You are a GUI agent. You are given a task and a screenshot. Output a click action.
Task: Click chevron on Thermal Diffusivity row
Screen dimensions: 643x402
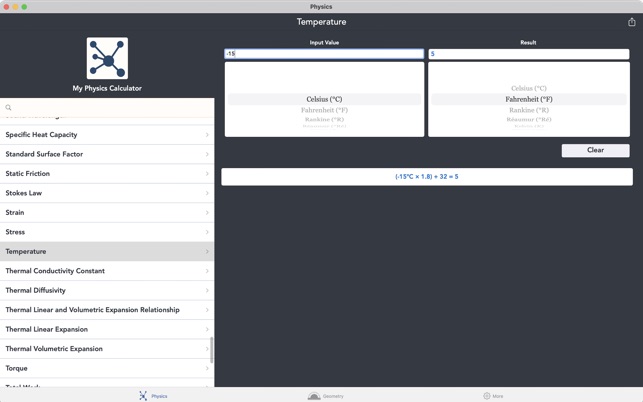[207, 290]
